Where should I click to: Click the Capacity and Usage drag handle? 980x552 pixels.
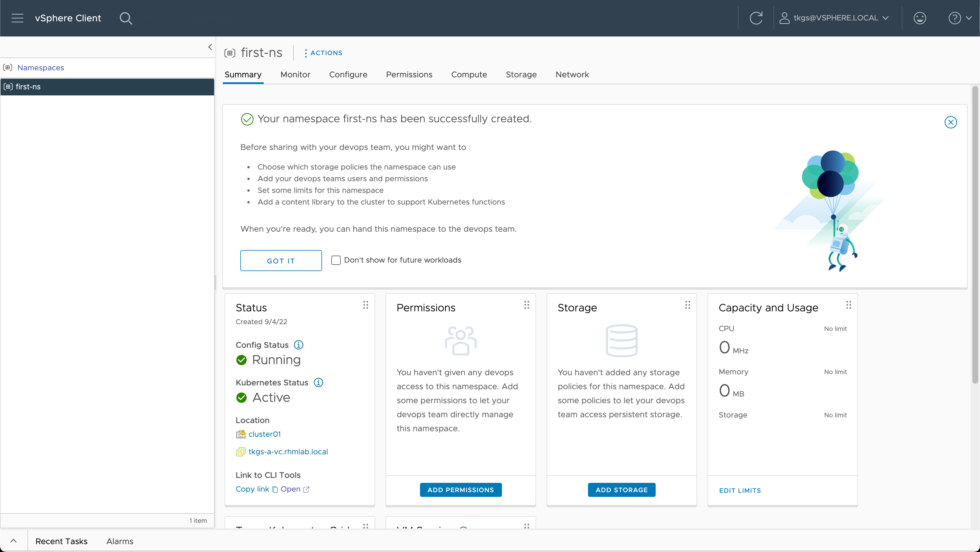[x=848, y=305]
